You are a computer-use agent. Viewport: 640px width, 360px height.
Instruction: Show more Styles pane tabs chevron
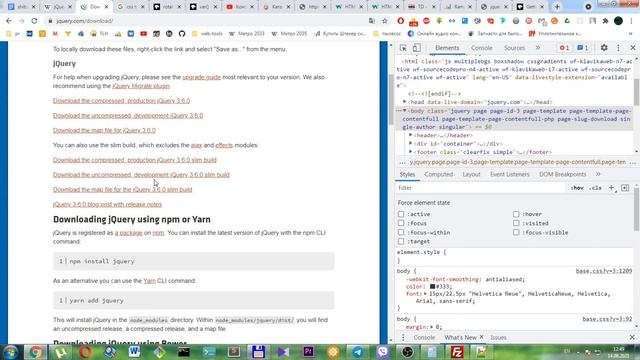click(x=598, y=174)
